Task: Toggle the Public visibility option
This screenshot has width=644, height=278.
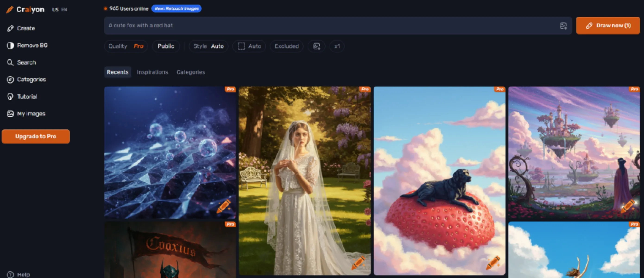Action: coord(166,46)
